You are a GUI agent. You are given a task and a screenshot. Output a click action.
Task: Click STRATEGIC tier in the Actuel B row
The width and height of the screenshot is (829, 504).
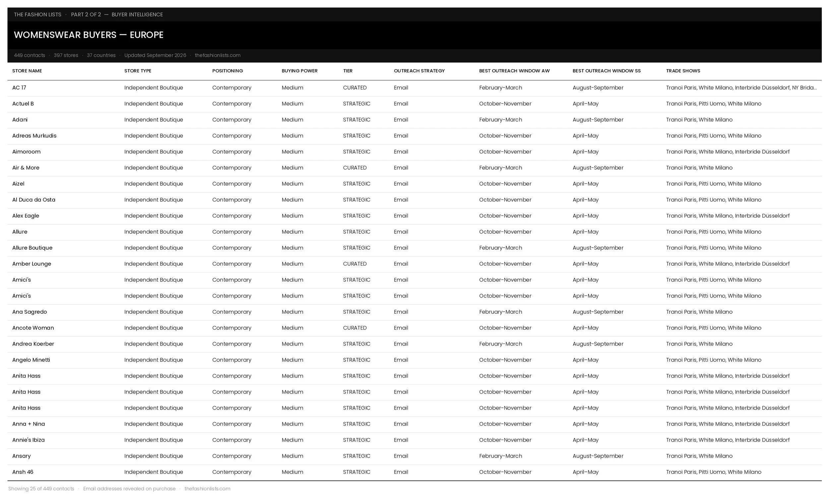coord(356,104)
